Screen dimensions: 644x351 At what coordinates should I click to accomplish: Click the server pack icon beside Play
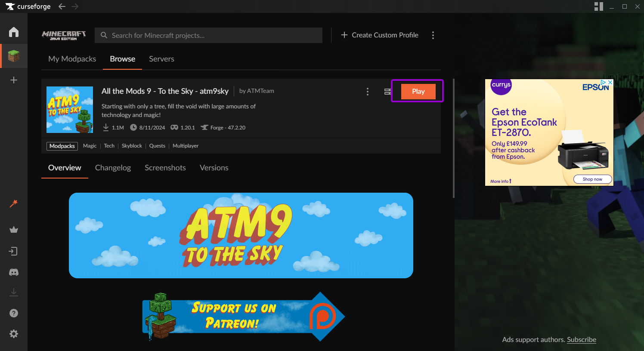(x=387, y=92)
